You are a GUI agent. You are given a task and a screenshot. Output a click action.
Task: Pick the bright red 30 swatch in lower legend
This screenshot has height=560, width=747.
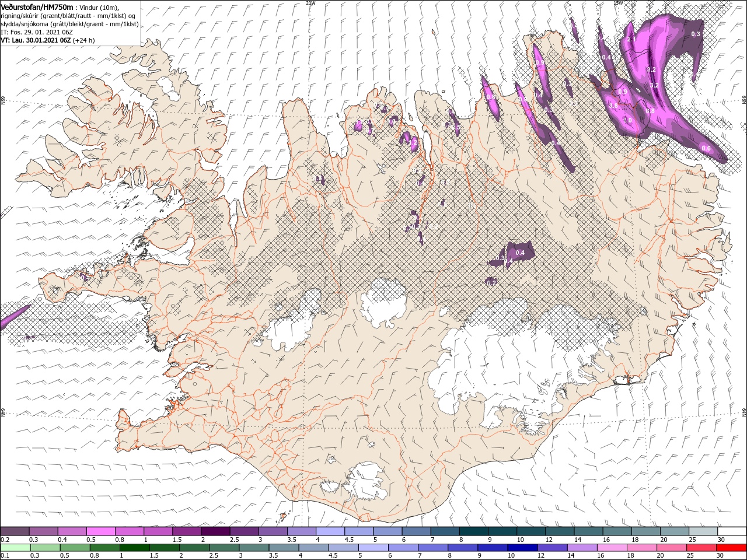coord(731,548)
